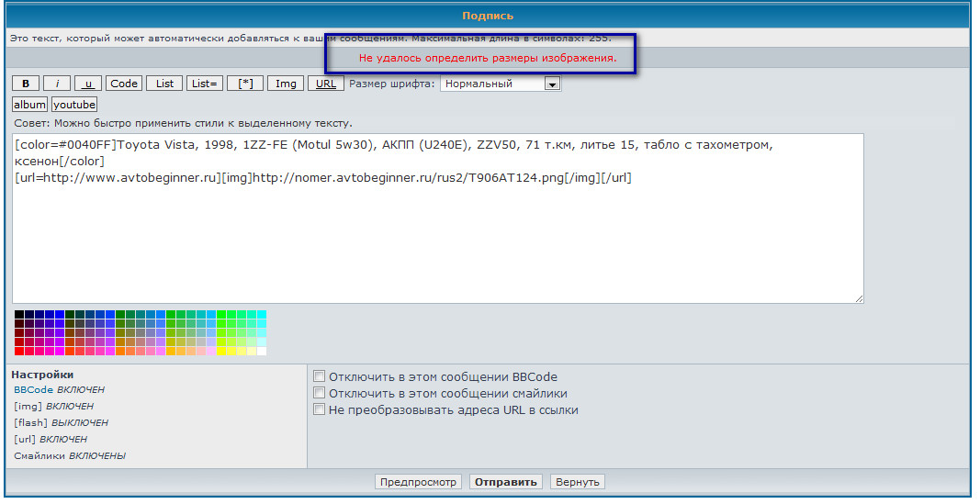Insert list item [*] tag
This screenshot has width=980, height=504.
[245, 84]
